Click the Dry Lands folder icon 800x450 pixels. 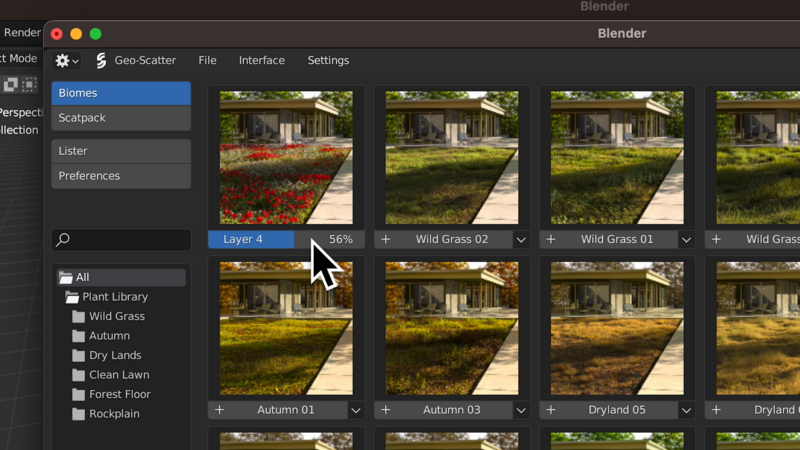pos(78,355)
